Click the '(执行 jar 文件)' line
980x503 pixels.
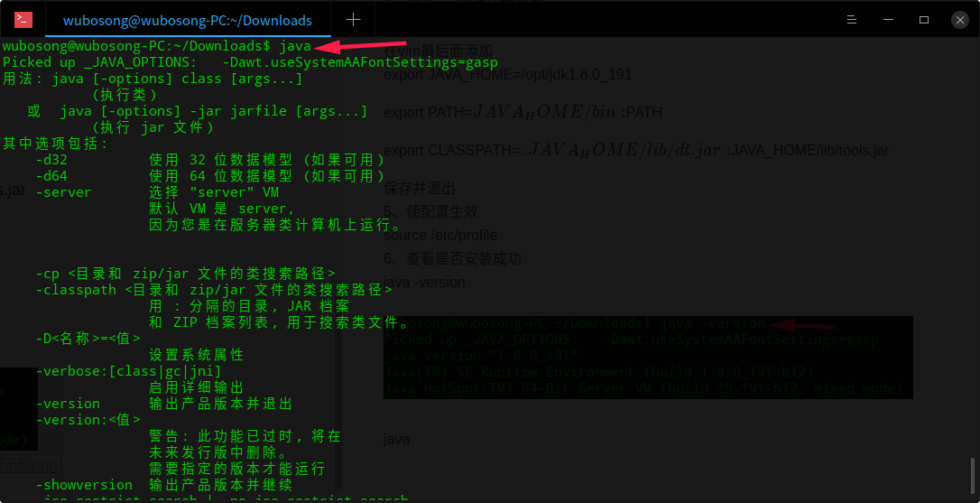[153, 127]
